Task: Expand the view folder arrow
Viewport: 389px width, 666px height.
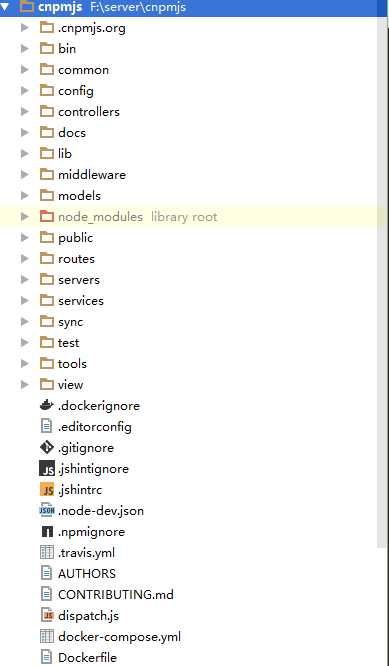Action: [x=25, y=384]
